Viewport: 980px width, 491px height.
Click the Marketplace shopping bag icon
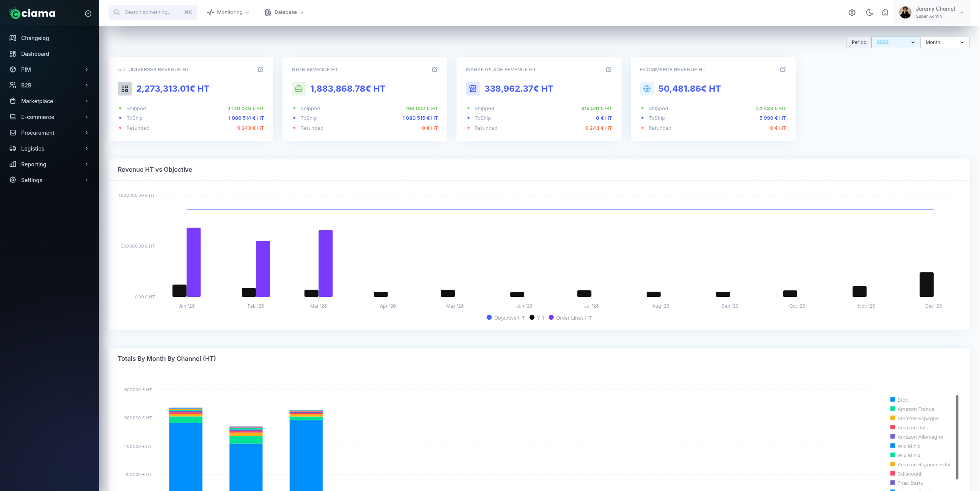click(x=13, y=101)
